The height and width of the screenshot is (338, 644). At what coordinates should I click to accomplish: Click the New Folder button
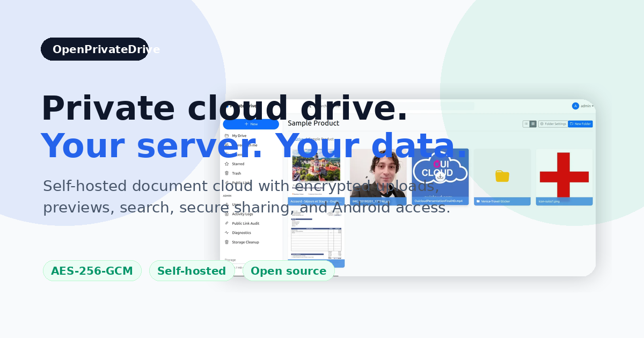point(581,124)
